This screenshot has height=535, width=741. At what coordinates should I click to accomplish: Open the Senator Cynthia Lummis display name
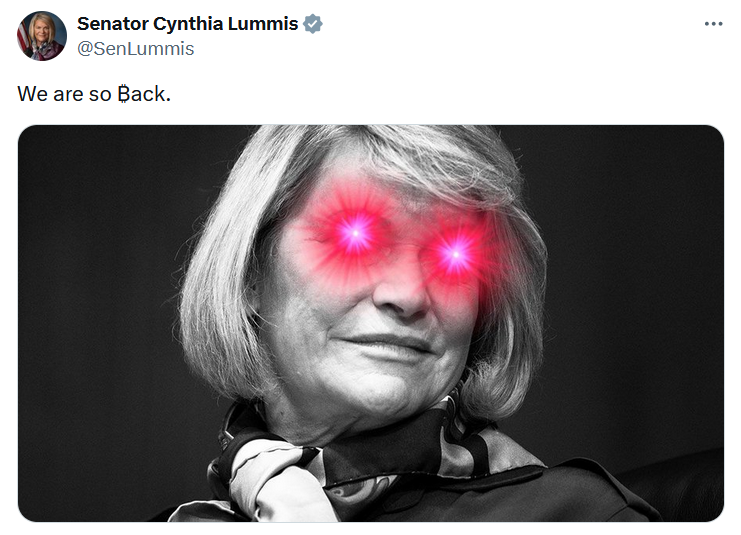click(x=187, y=24)
